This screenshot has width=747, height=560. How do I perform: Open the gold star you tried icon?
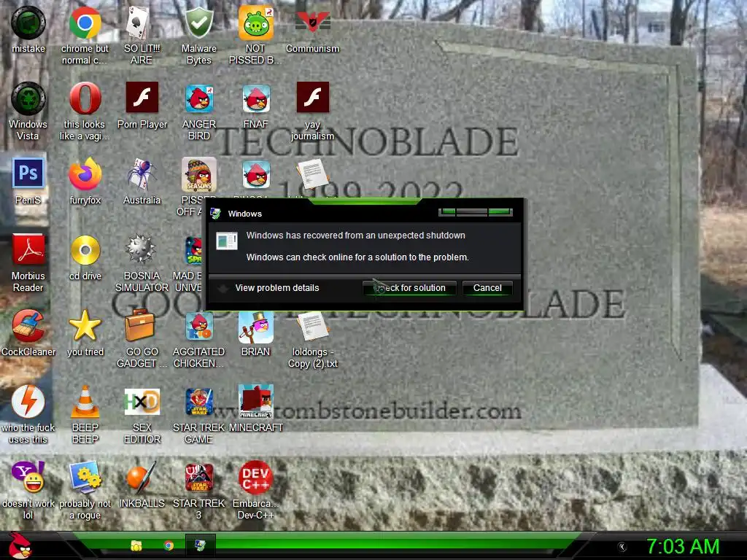click(85, 326)
